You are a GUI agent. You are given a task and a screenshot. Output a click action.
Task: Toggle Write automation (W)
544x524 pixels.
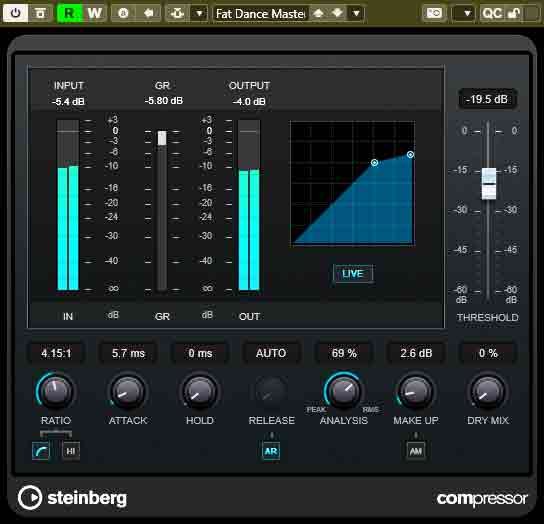tap(94, 13)
